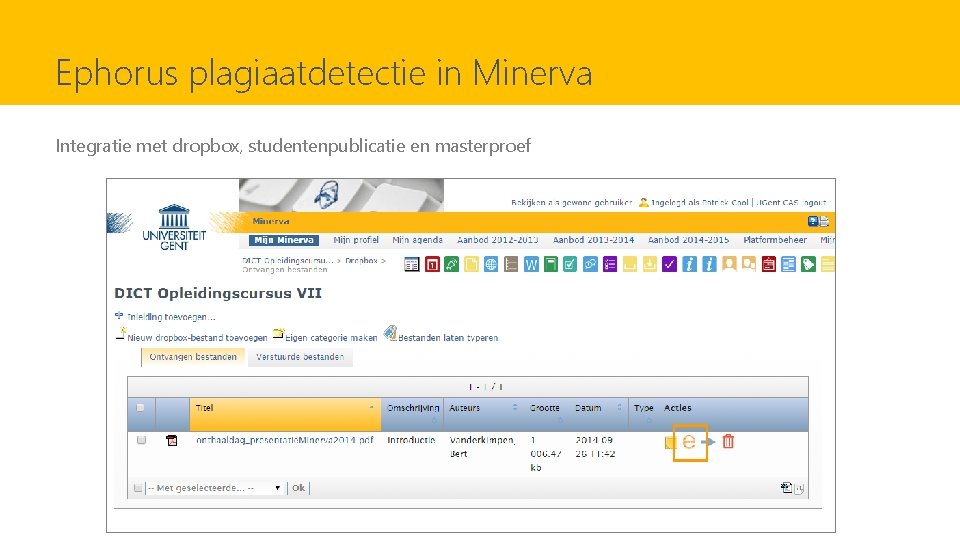Open the green chain links tool icon

point(452,264)
